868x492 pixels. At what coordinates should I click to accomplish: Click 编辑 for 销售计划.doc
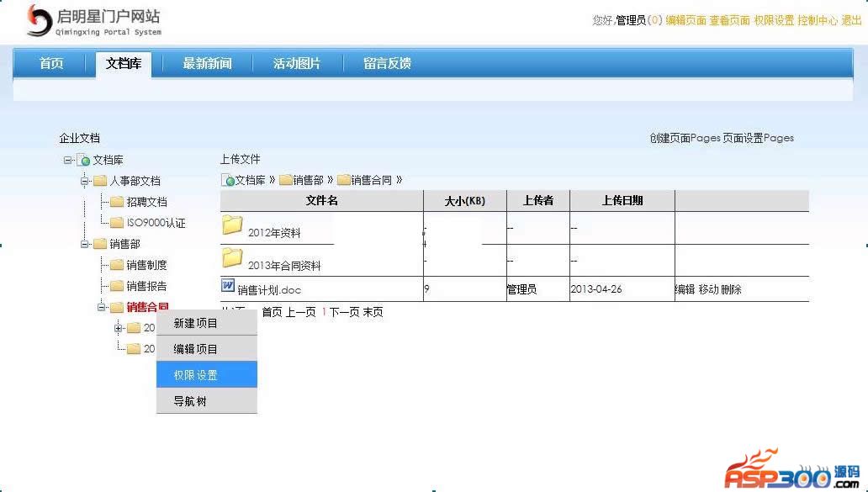[x=685, y=289]
